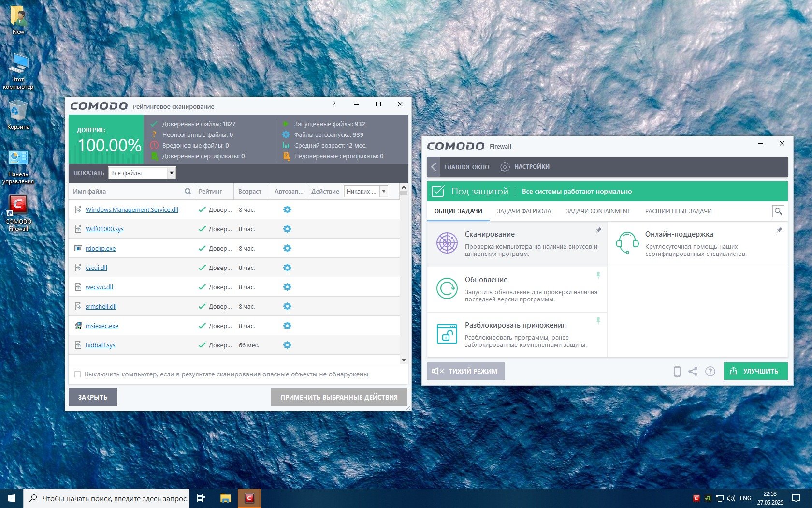
Task: Toggle pin on Онлайн-поддержка task
Action: [779, 230]
